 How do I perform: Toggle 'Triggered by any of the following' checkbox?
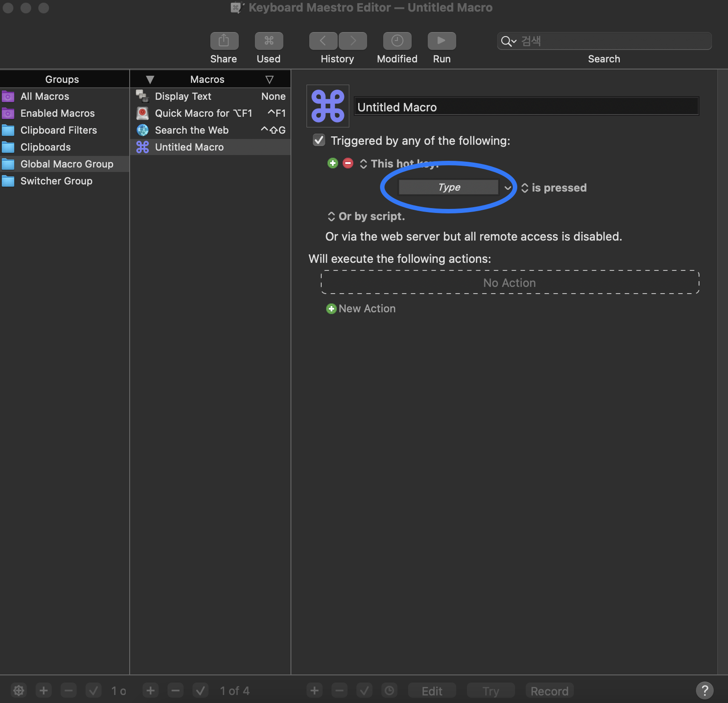point(319,140)
